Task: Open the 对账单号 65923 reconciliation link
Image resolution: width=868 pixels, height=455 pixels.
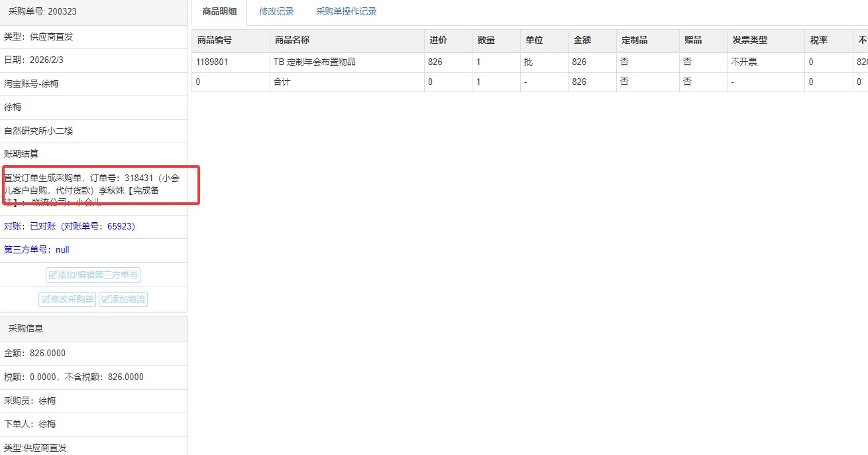Action: coord(70,226)
